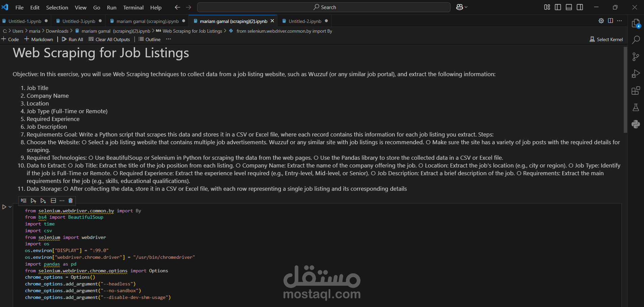Open notebook settings gear icon
The height and width of the screenshot is (307, 644).
601,21
